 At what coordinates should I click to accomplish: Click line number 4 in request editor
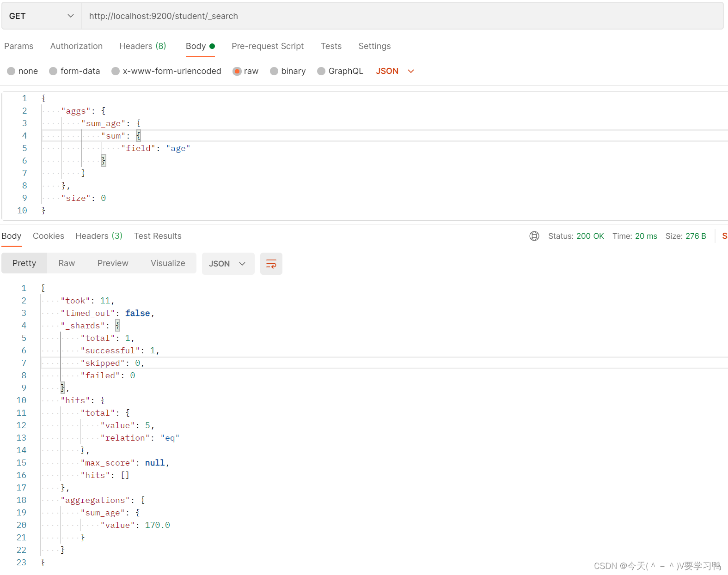click(24, 136)
